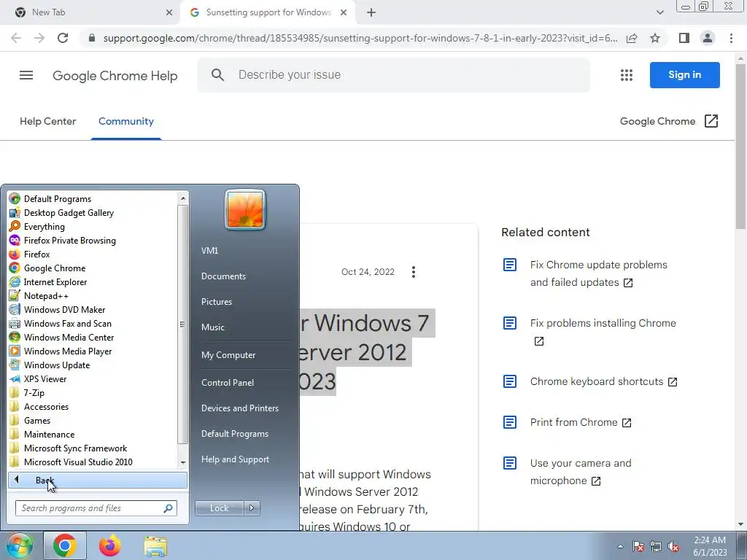Viewport: 747px width, 560px height.
Task: Open the Action Center flag icon
Action: 638,546
